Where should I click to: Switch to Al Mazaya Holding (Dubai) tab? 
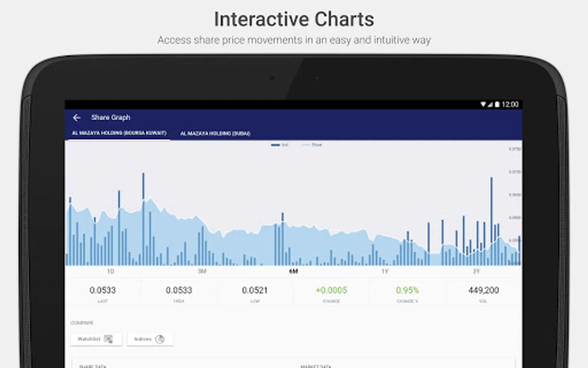[215, 133]
